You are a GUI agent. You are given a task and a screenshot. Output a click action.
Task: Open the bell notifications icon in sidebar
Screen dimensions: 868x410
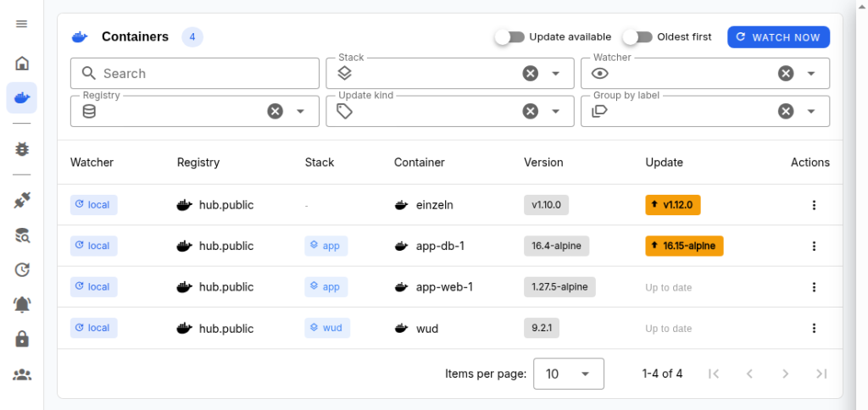21,304
